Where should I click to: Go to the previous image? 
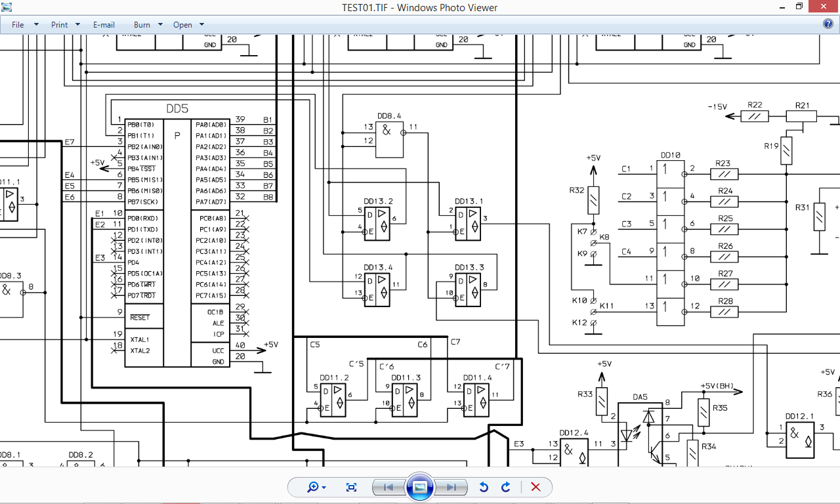(x=388, y=487)
